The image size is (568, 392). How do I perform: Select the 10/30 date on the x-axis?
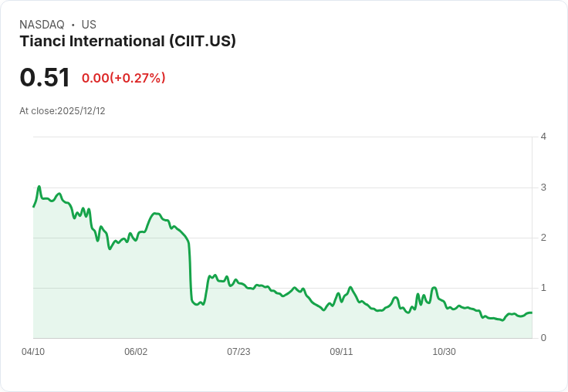[x=444, y=352]
